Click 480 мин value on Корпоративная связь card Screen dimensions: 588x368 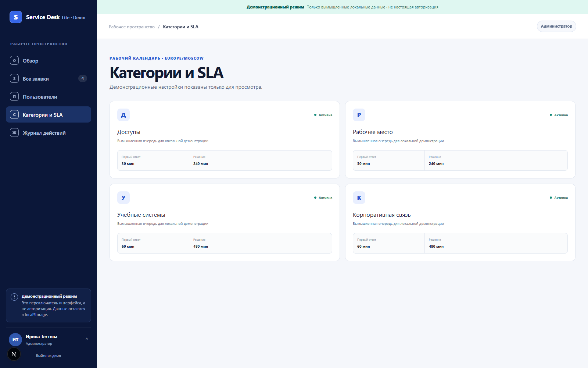coord(436,247)
